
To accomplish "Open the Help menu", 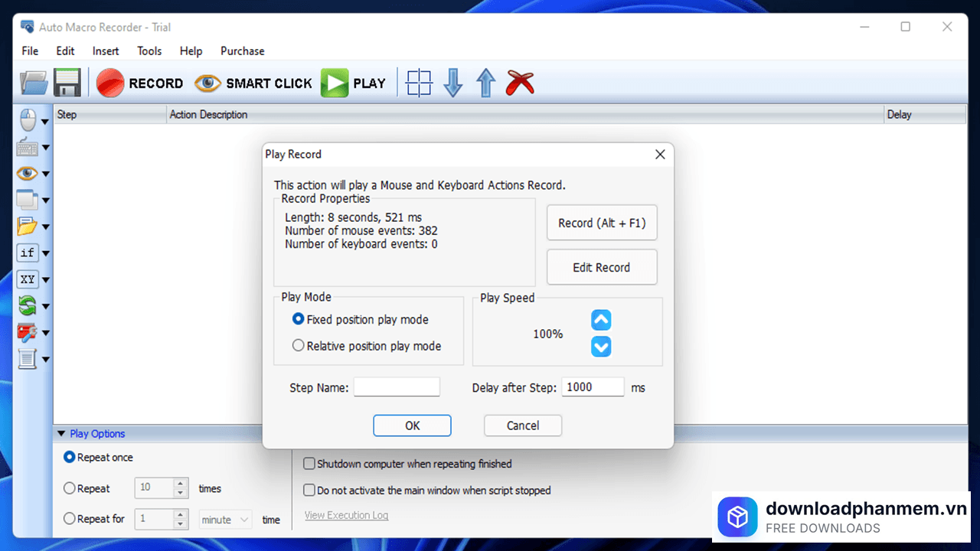I will tap(191, 51).
